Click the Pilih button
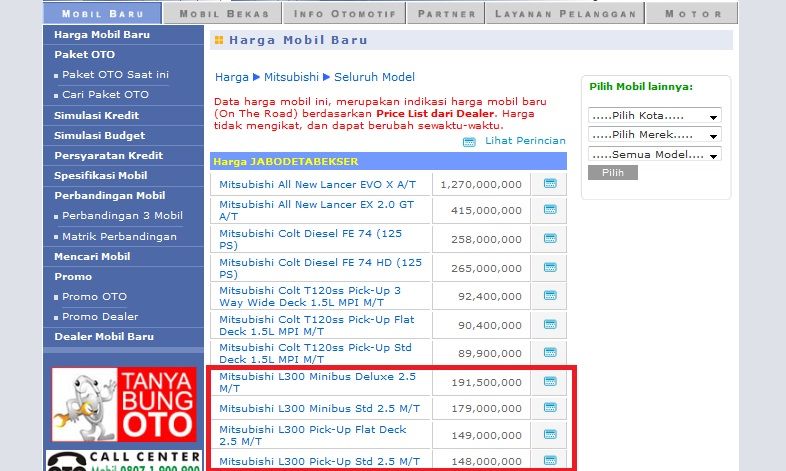The height and width of the screenshot is (471, 786). tap(613, 172)
